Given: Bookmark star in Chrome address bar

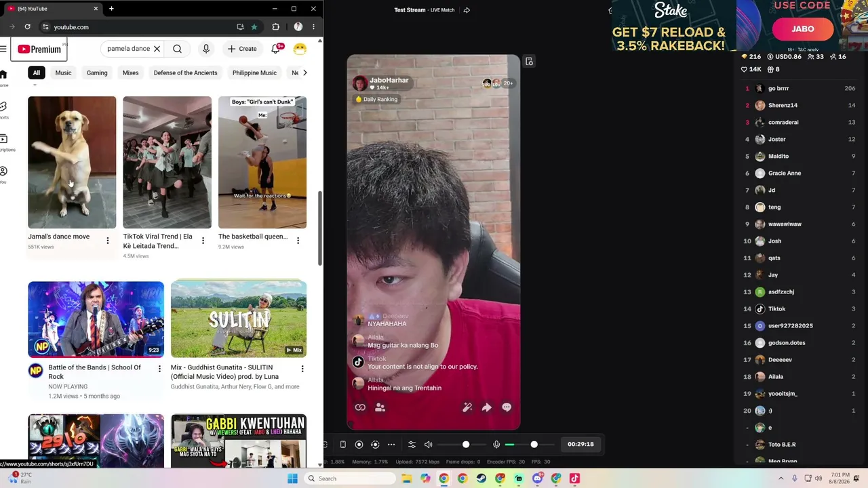Looking at the screenshot, I should 254,27.
